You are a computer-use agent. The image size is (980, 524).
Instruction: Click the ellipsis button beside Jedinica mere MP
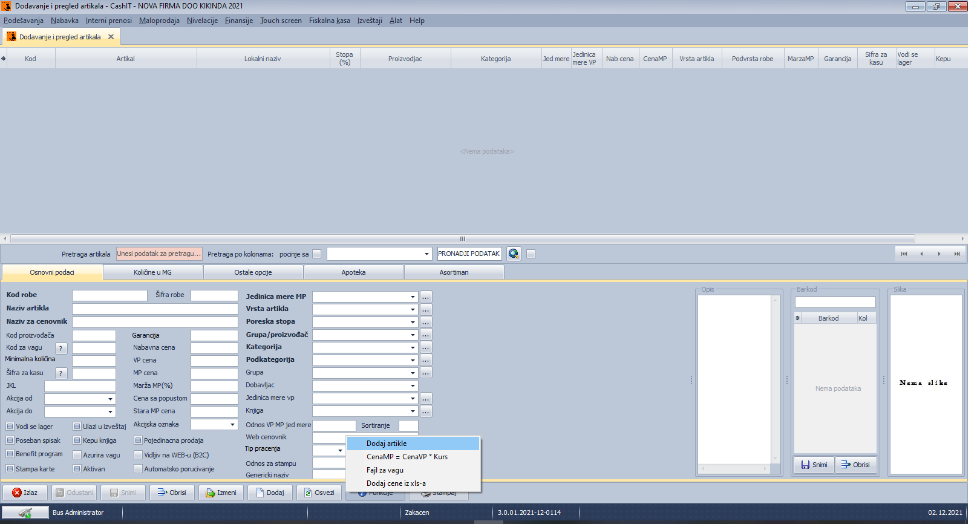point(426,297)
